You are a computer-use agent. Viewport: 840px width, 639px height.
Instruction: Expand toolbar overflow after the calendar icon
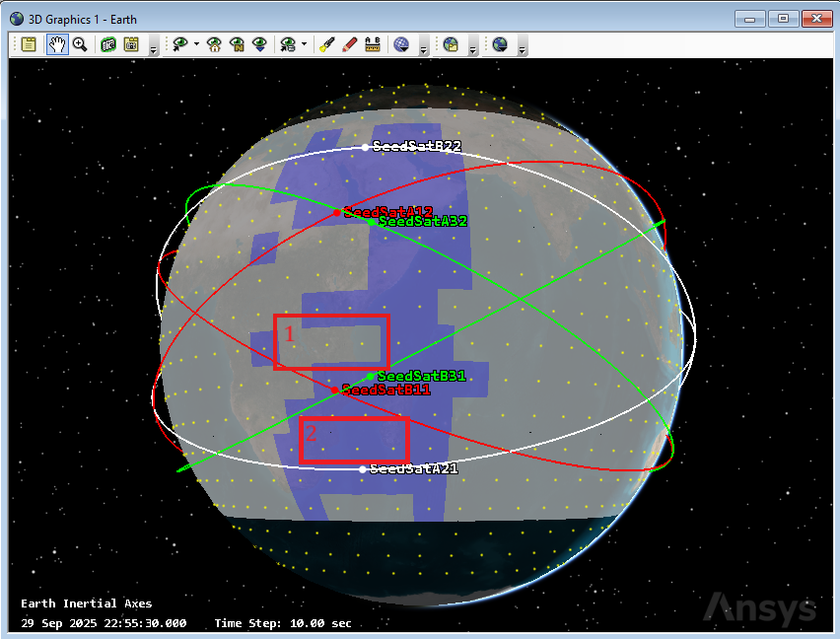pyautogui.click(x=153, y=48)
